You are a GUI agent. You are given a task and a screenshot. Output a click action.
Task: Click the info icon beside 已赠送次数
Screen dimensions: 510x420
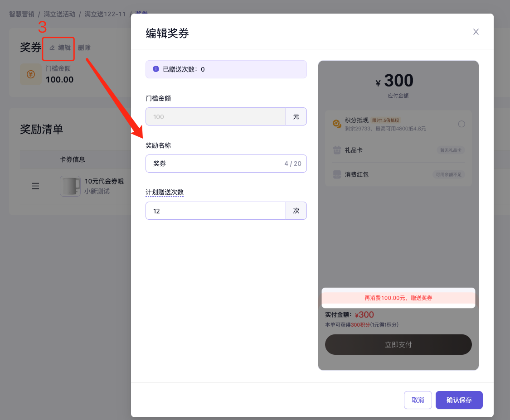156,69
